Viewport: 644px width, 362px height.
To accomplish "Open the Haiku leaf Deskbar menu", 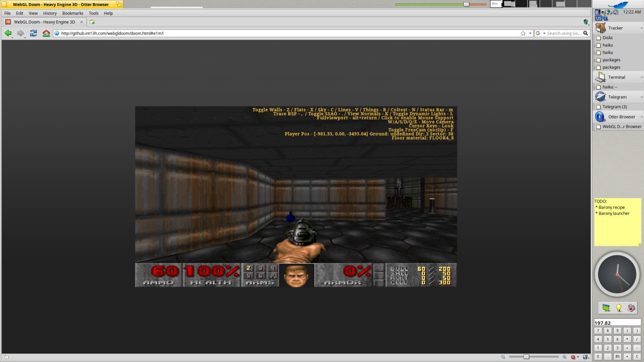I will tap(617, 4).
